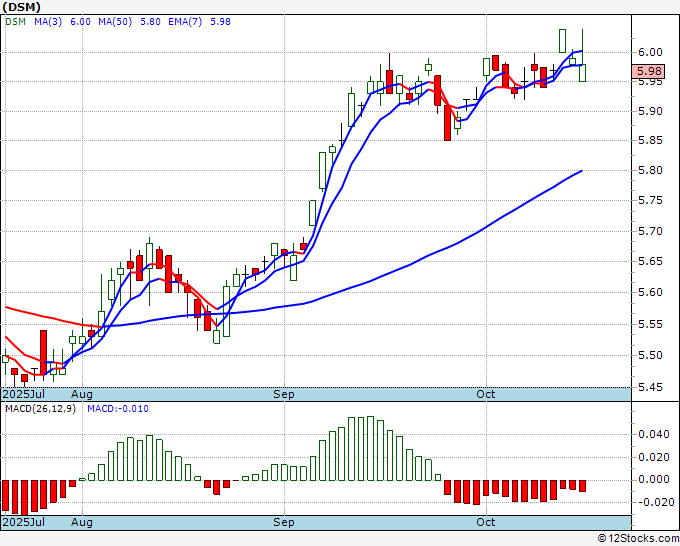The height and width of the screenshot is (546, 680).
Task: Click the 5.45 price axis label
Action: click(650, 387)
